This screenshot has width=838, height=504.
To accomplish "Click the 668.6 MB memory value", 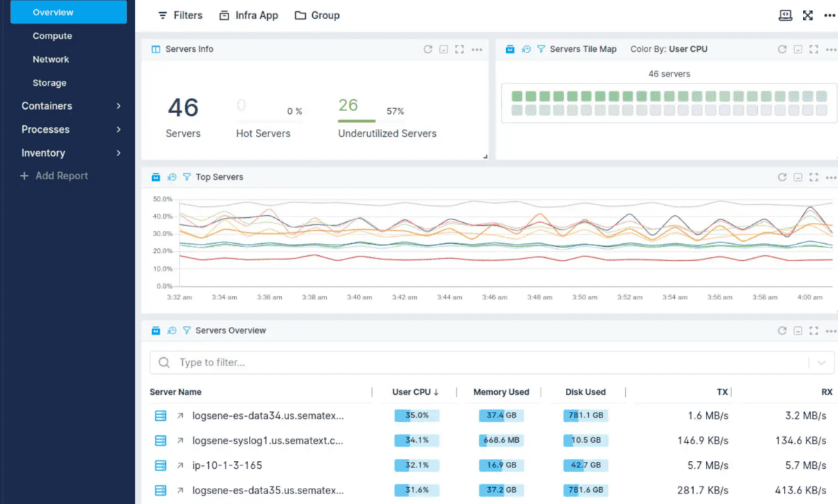I will point(501,441).
